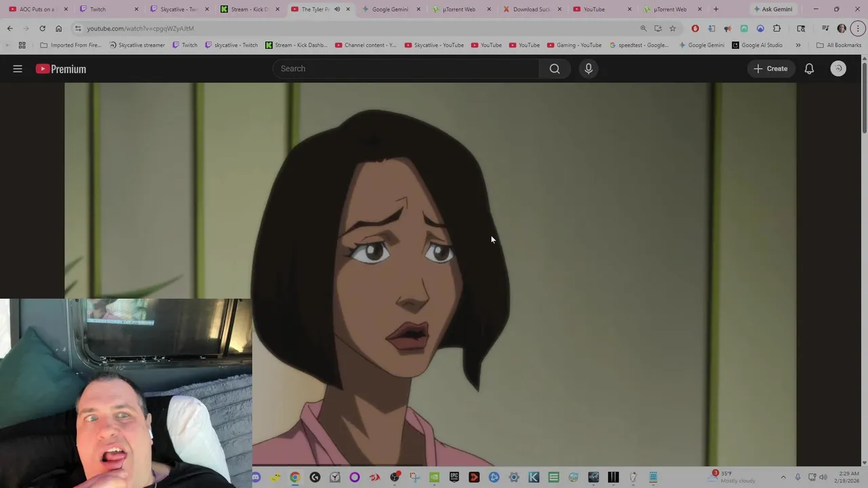
Task: Close the Skycatlive - Twitch tab
Action: [207, 9]
